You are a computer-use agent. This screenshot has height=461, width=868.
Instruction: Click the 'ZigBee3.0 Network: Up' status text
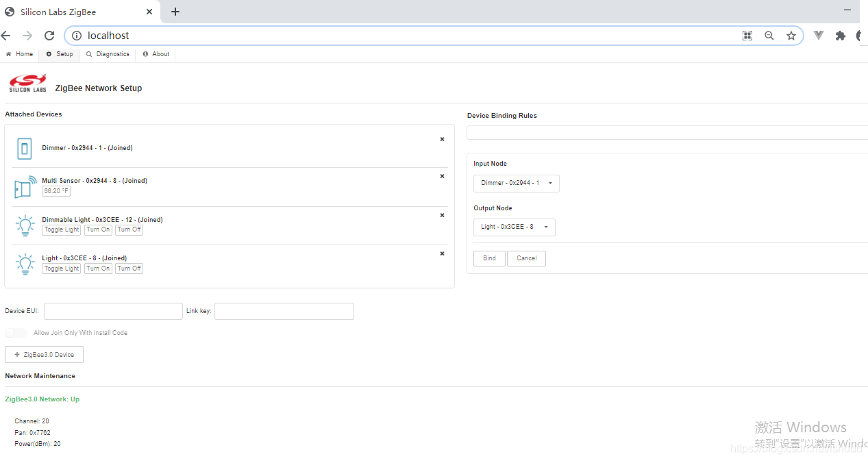coord(42,399)
